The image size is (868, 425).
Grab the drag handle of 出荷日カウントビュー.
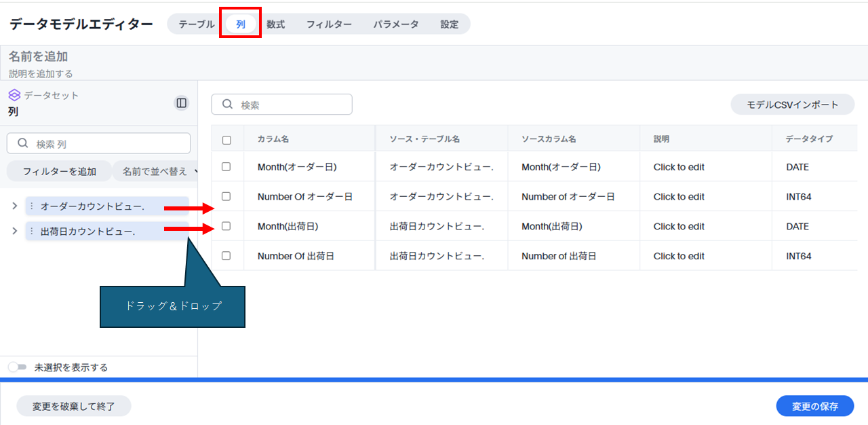coord(31,232)
